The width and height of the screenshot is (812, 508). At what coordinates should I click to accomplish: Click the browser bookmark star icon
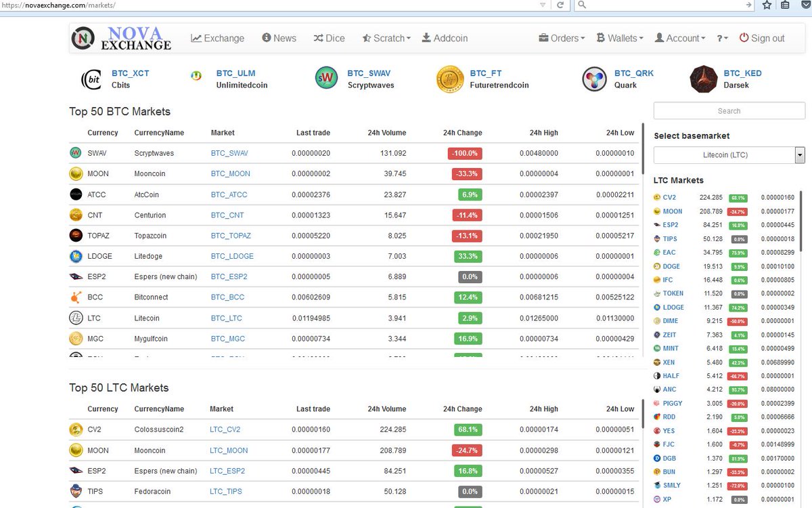[767, 5]
